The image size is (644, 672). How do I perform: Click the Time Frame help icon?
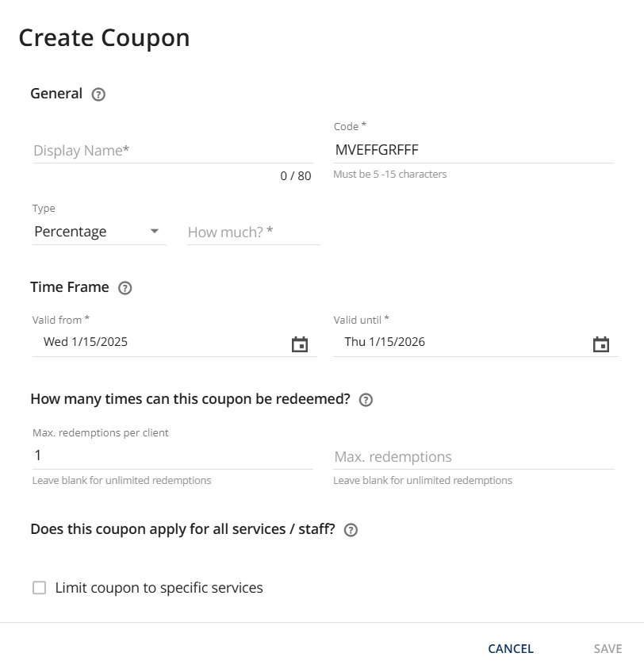(125, 288)
